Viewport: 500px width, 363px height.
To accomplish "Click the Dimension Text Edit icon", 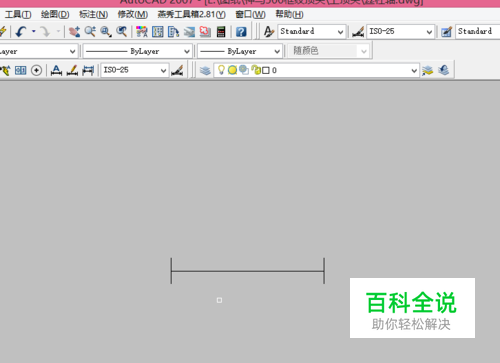I will 72,70.
